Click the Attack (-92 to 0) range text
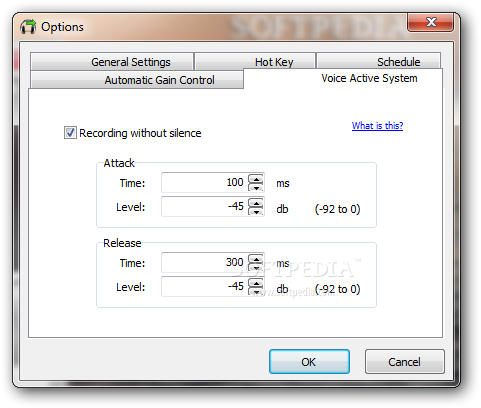This screenshot has width=481, height=408. point(337,209)
